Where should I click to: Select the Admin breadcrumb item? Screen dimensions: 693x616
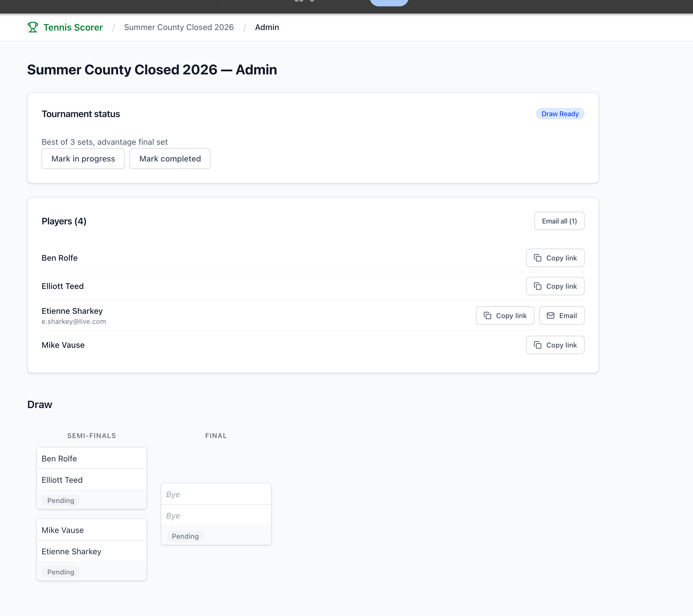(x=267, y=27)
